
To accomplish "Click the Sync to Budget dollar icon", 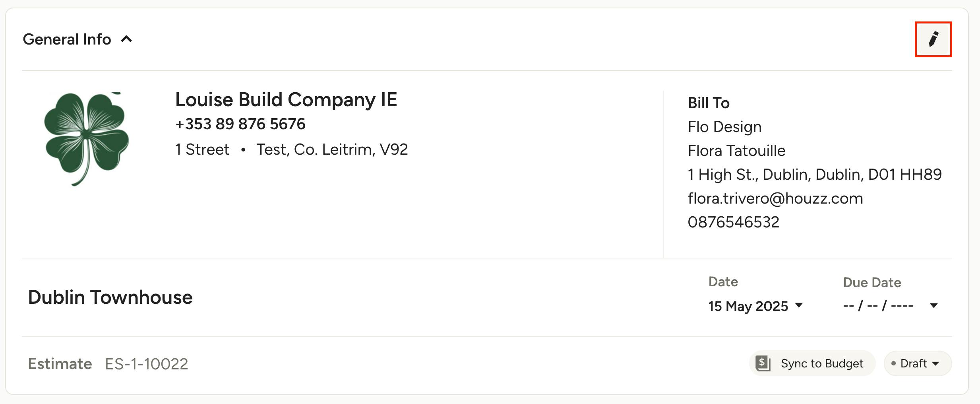I will (x=763, y=363).
